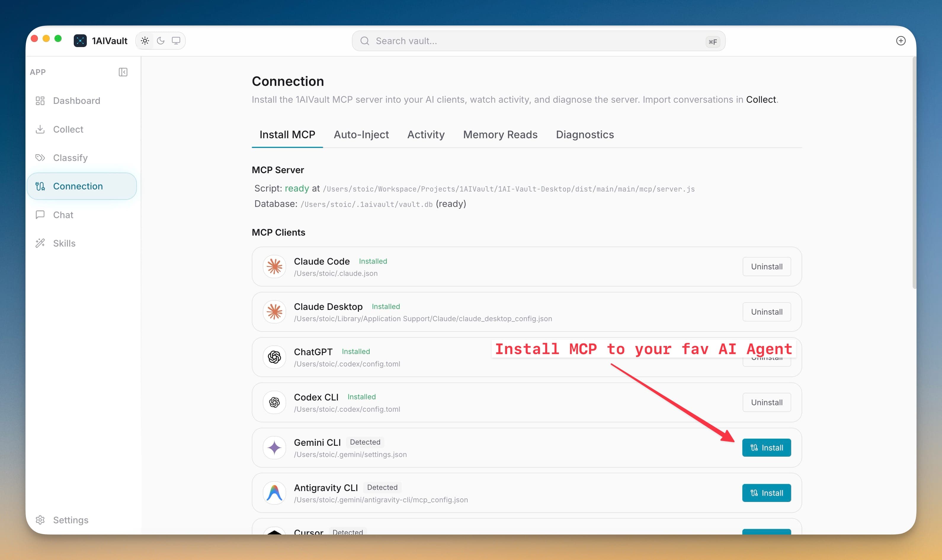Install MCP for Antigravity CLI
942x560 pixels.
tap(766, 493)
